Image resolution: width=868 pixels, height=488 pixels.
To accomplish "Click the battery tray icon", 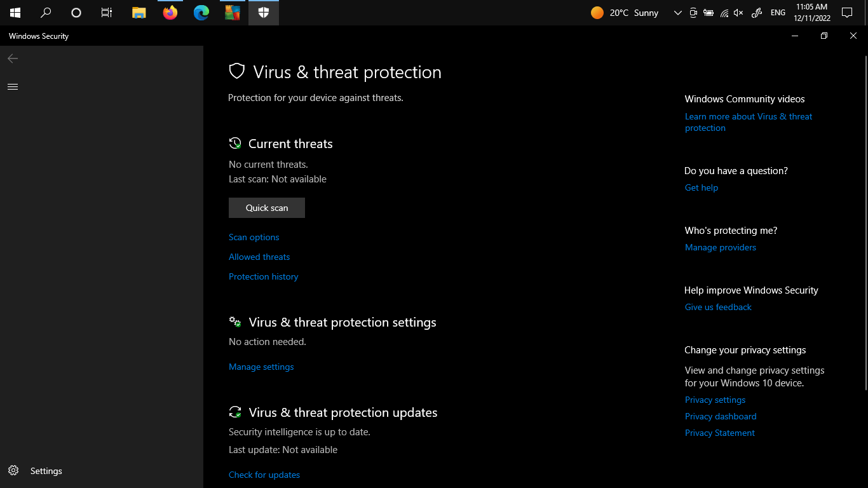I will click(x=709, y=13).
